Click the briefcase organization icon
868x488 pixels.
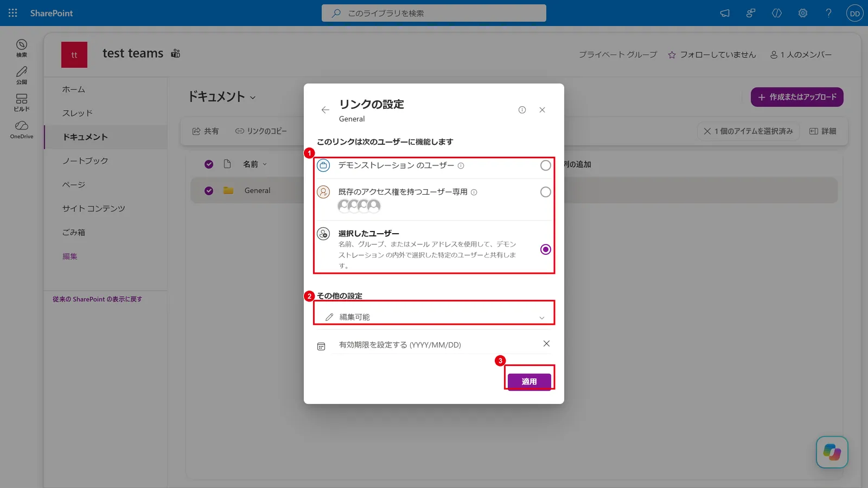(x=323, y=165)
